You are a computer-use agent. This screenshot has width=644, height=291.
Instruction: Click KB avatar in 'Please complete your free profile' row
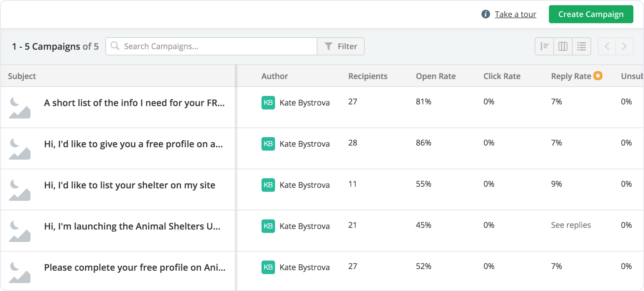coord(268,267)
